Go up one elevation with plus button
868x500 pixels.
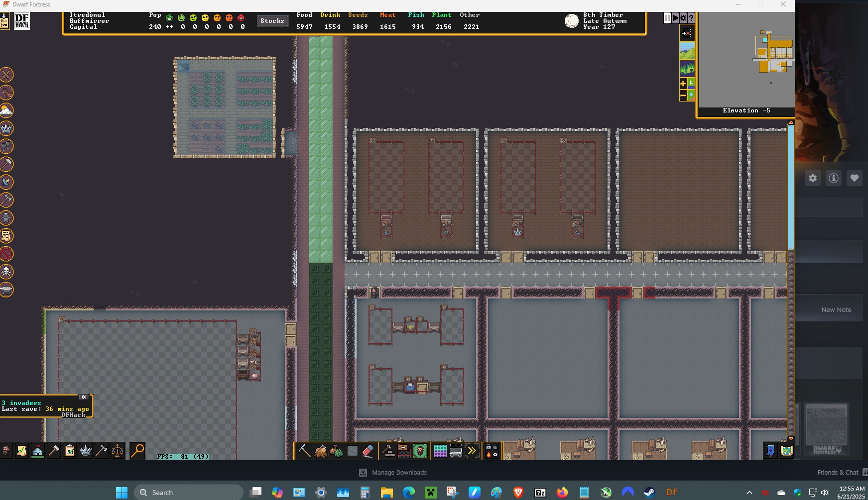click(x=683, y=83)
